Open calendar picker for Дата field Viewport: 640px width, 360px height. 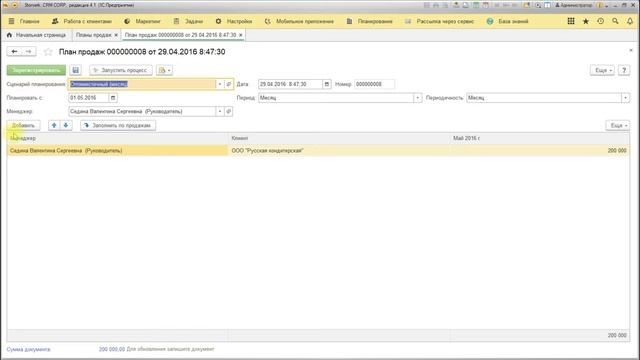(327, 84)
